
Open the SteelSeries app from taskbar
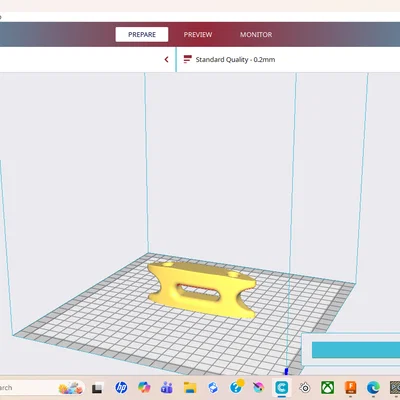pyautogui.click(x=305, y=388)
